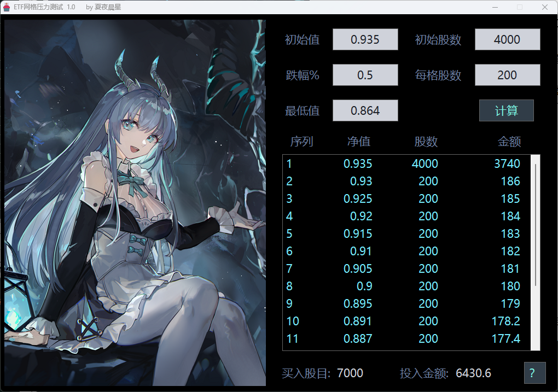This screenshot has height=392, width=558.
Task: Click the 计算 calculate button
Action: 507,110
